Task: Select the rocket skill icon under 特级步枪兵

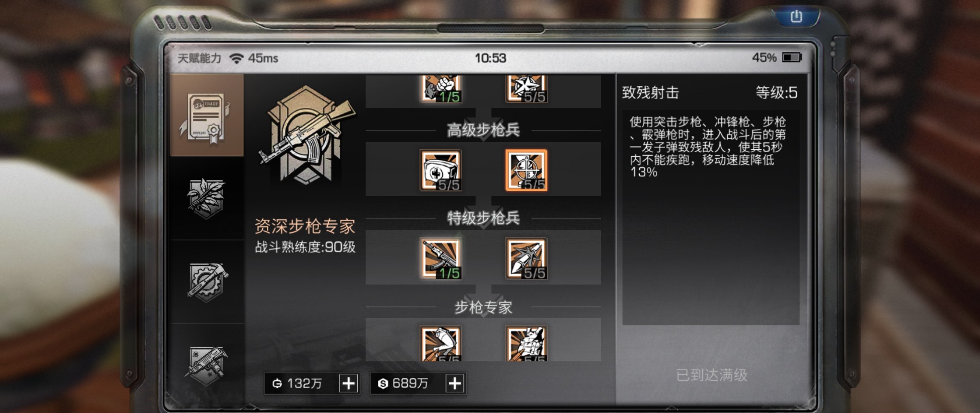Action: click(x=526, y=259)
